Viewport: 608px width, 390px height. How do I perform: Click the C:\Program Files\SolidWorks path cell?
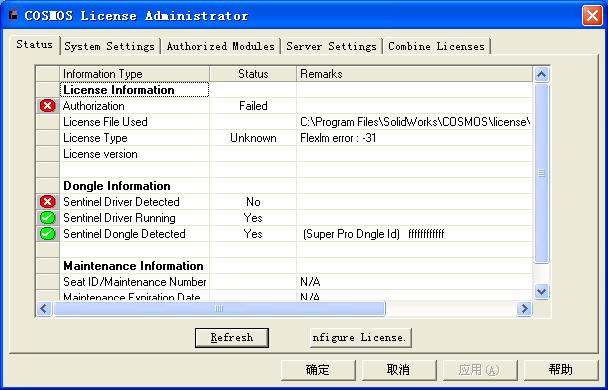[415, 122]
